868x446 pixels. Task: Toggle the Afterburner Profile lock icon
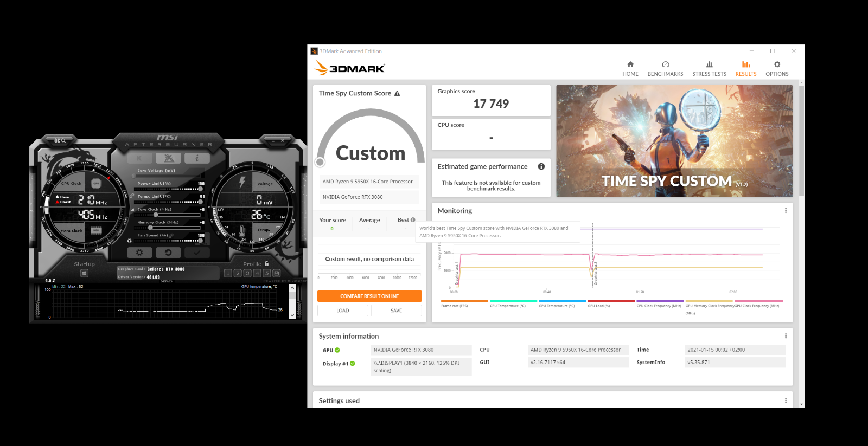[266, 263]
